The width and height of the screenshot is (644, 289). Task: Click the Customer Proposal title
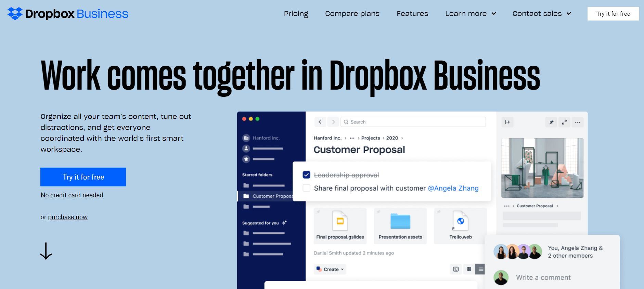click(x=359, y=150)
